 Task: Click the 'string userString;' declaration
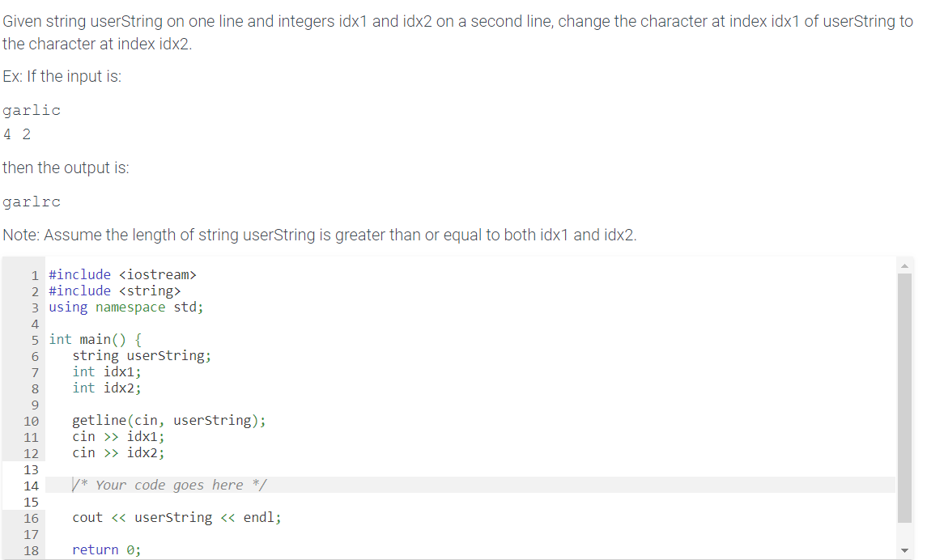click(142, 355)
